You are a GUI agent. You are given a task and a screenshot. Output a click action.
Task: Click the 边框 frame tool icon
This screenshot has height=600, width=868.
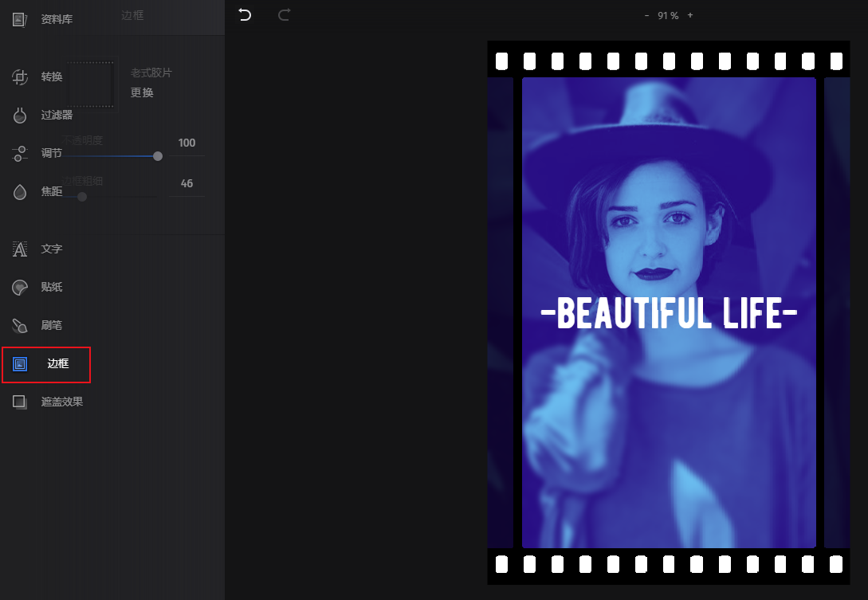20,363
